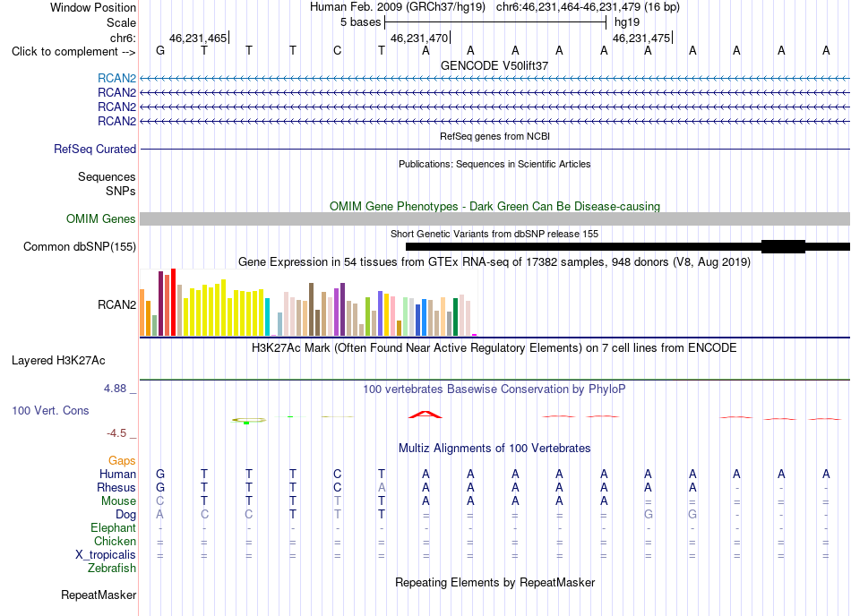The image size is (851, 616).
Task: Click the OMIM Genes side label
Action: (x=101, y=219)
